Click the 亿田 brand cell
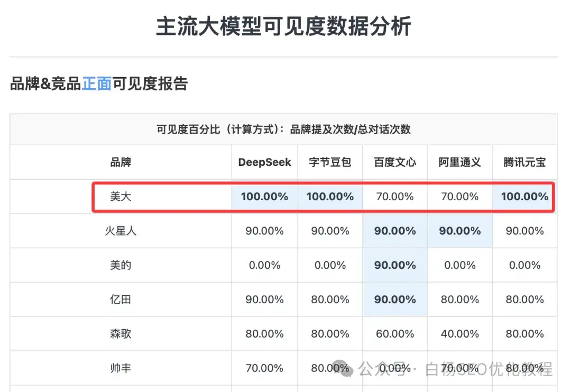The width and height of the screenshot is (571, 392). [121, 300]
